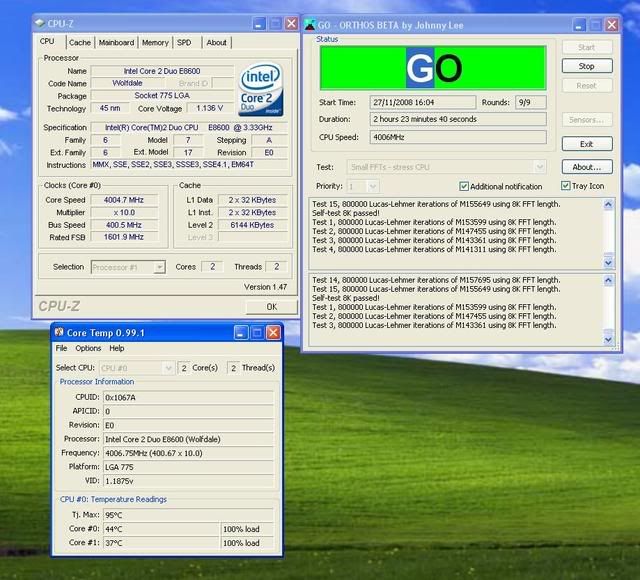The height and width of the screenshot is (580, 640).
Task: Click the OK button in CPU-Z
Action: click(271, 306)
